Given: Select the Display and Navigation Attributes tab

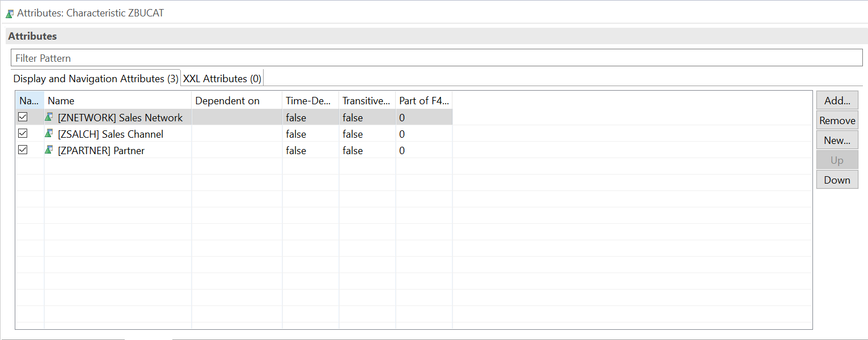Looking at the screenshot, I should [x=95, y=78].
